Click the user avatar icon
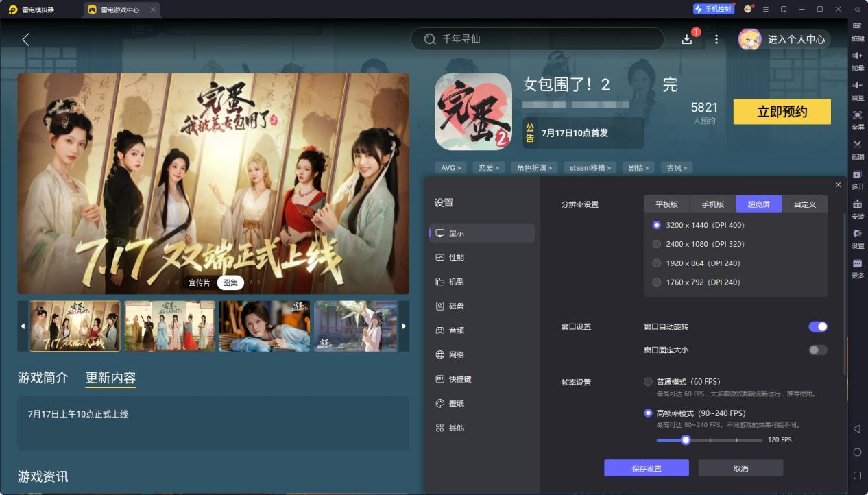The image size is (868, 495). [749, 39]
